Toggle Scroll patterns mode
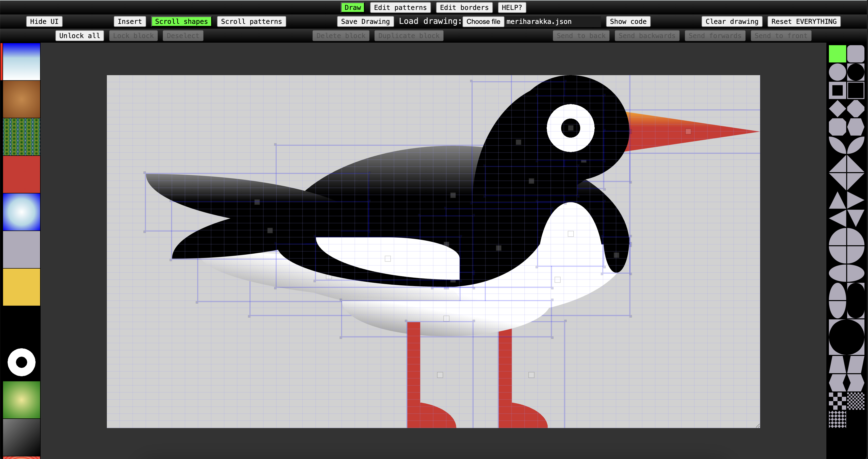This screenshot has width=868, height=459. [251, 22]
